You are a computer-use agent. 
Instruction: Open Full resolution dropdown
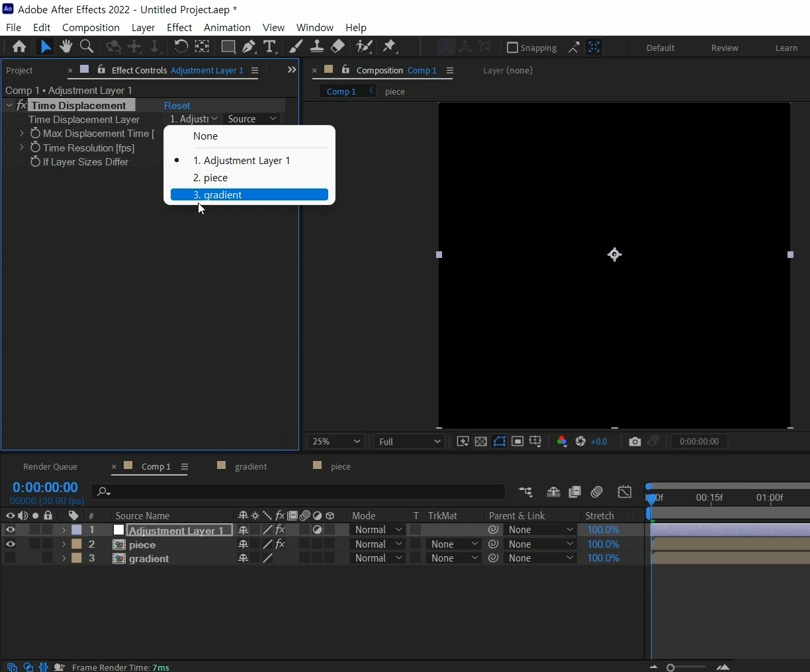click(x=409, y=442)
